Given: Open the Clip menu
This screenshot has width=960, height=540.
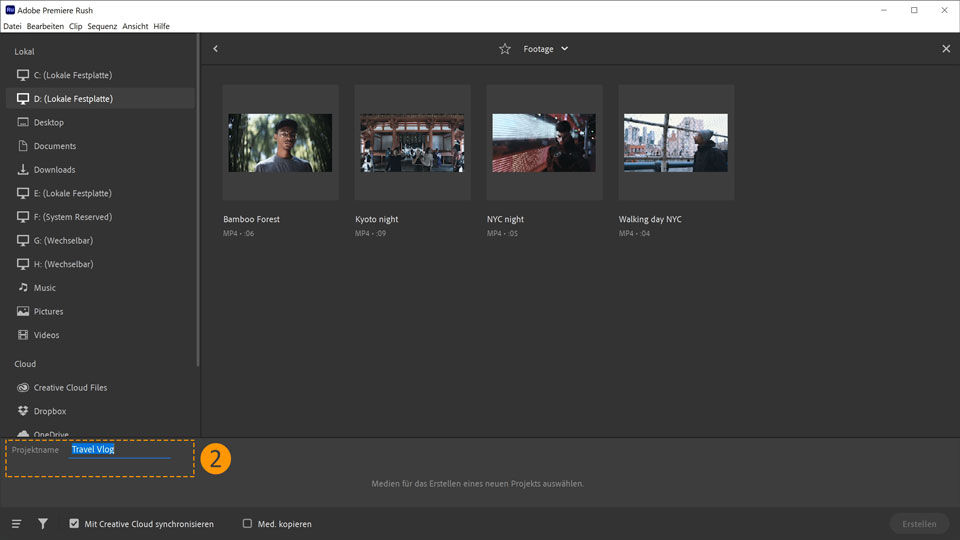Looking at the screenshot, I should 75,26.
